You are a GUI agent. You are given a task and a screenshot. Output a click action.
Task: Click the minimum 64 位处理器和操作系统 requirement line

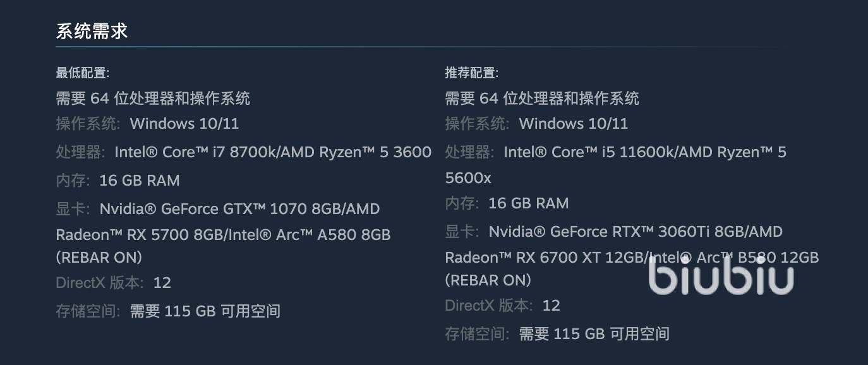[153, 98]
